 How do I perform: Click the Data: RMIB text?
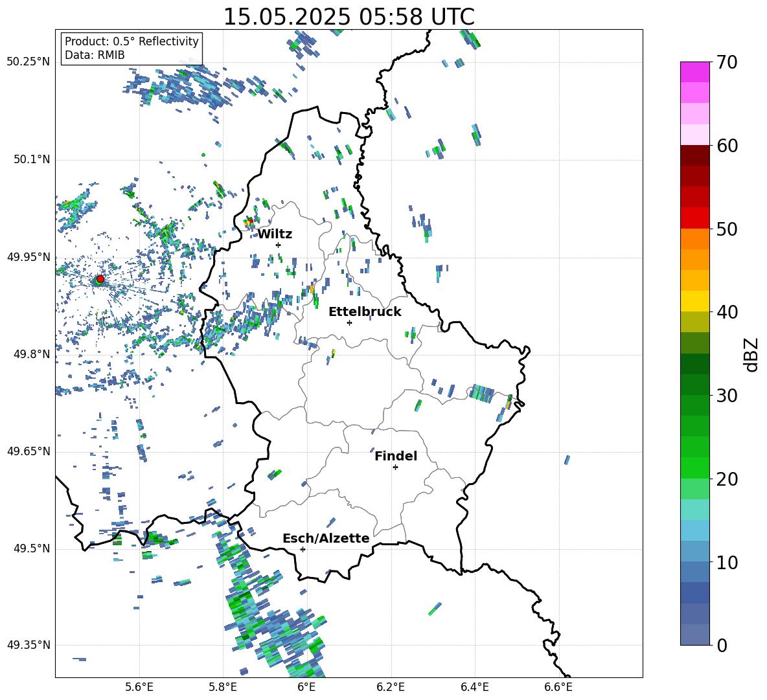coord(95,55)
